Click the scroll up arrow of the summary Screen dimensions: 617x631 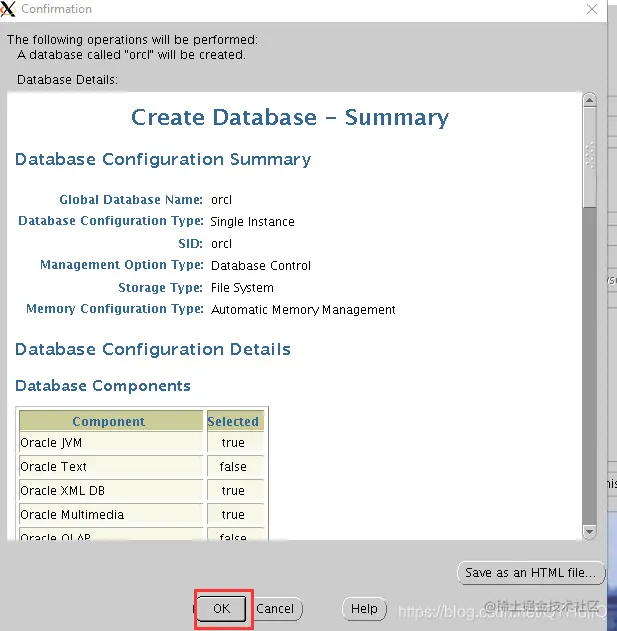[x=590, y=99]
